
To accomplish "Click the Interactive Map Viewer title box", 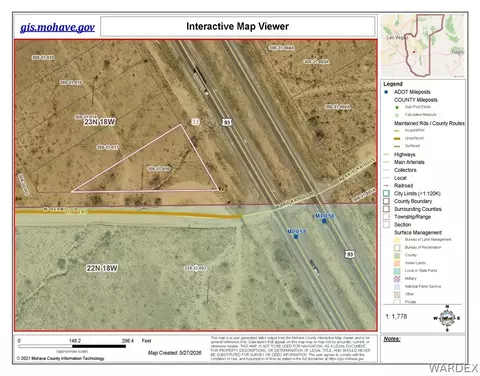I will tap(238, 26).
